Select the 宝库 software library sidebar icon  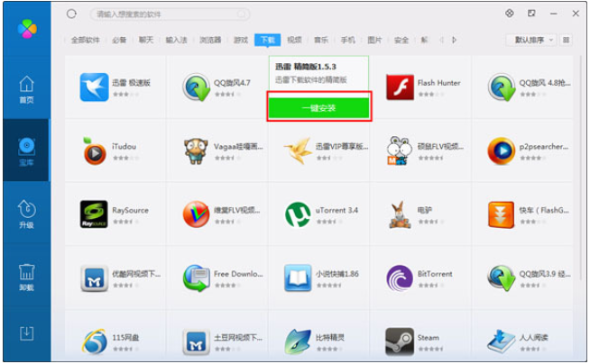[x=26, y=150]
